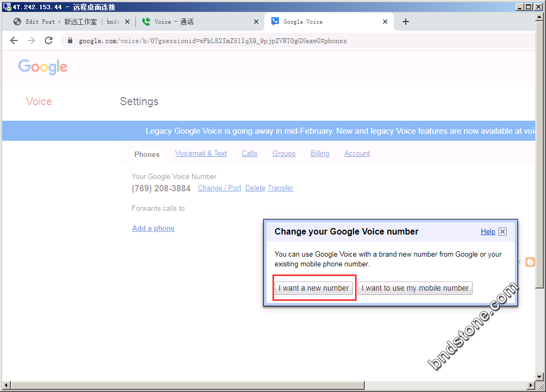This screenshot has width=546, height=392.
Task: Go back using the browser back arrow
Action: click(14, 41)
